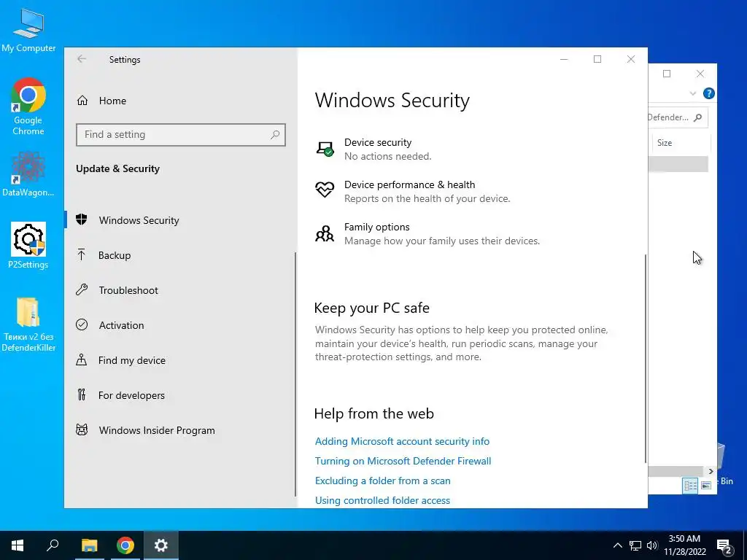Image resolution: width=747 pixels, height=560 pixels.
Task: Select Activation in the sidebar
Action: (x=180, y=325)
